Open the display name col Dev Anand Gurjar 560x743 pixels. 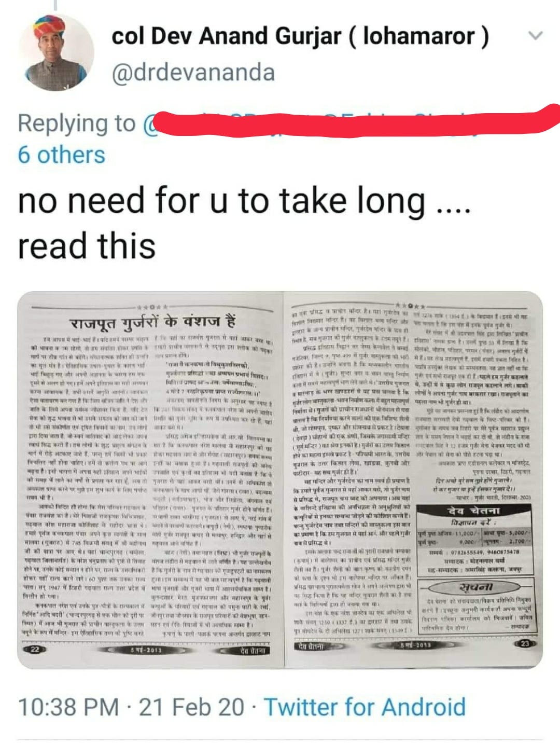(x=300, y=36)
